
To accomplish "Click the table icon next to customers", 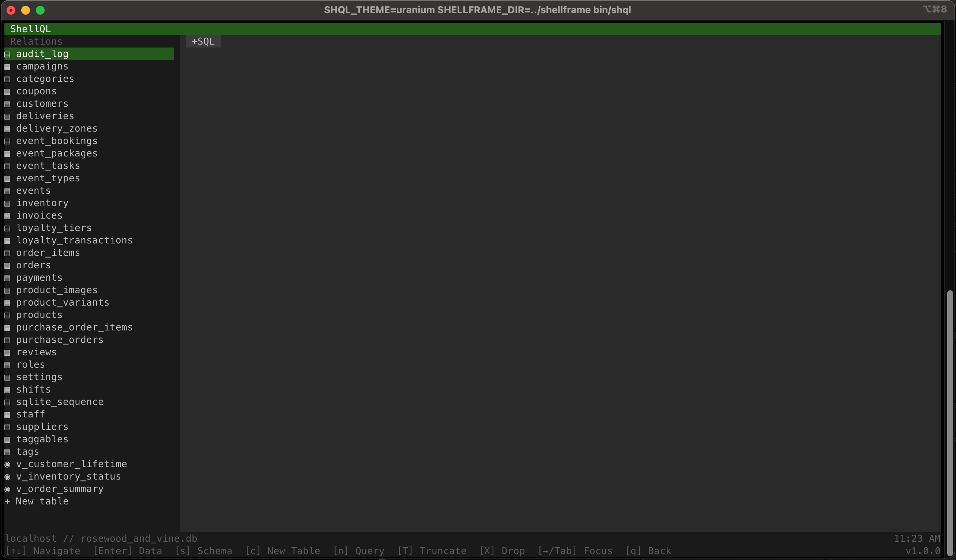I will click(7, 104).
